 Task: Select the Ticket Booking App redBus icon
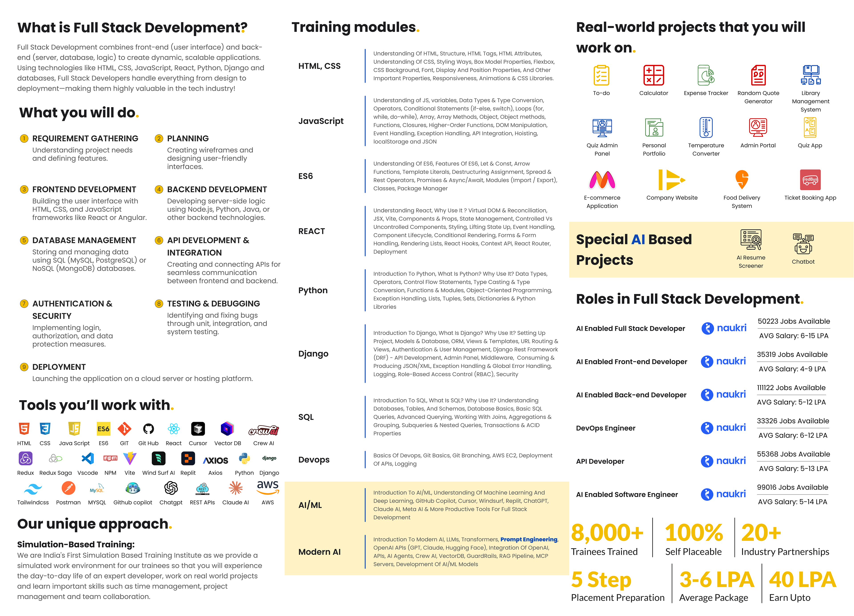point(810,180)
